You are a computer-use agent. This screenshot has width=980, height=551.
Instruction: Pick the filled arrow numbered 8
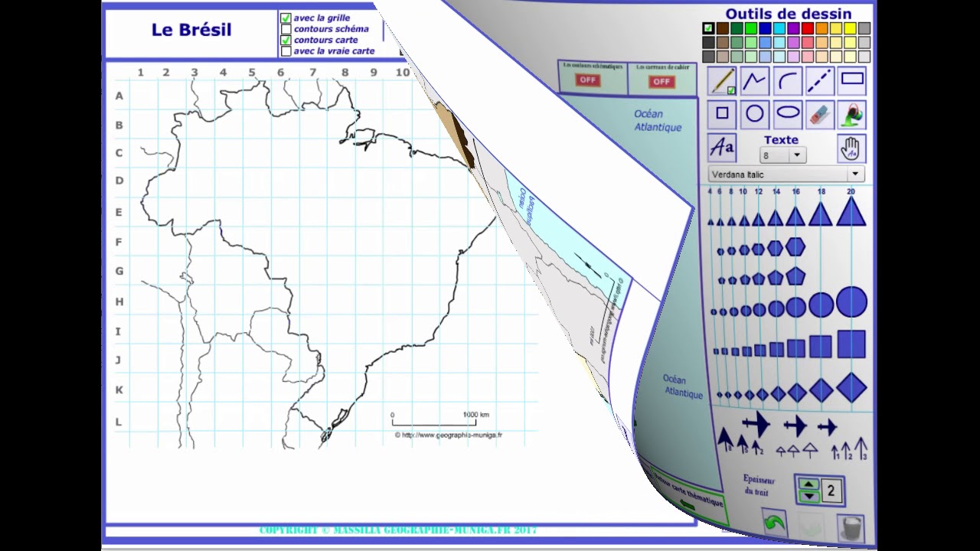[724, 439]
